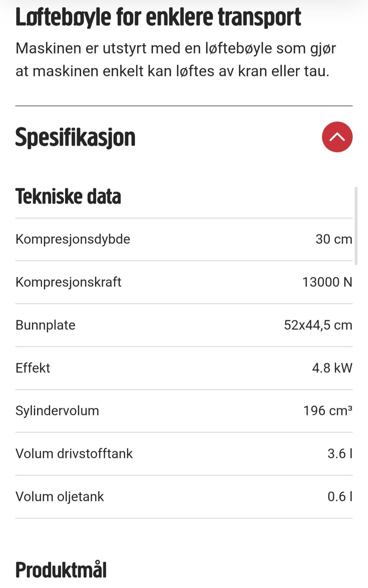Select the 30 cm value
Screen dimensions: 368x588
(x=333, y=239)
